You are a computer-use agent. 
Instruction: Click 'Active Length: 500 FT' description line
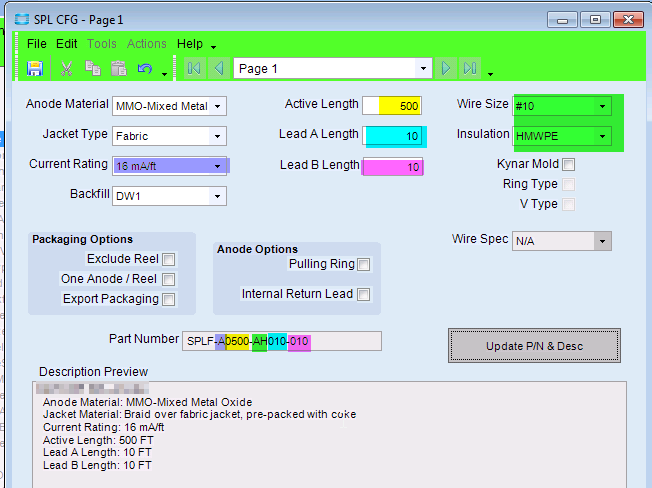(98, 440)
